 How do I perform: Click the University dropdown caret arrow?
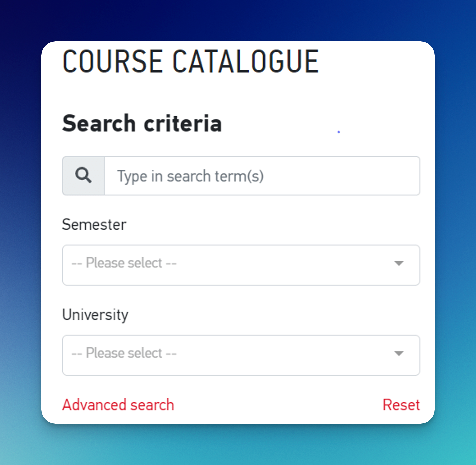pos(399,353)
